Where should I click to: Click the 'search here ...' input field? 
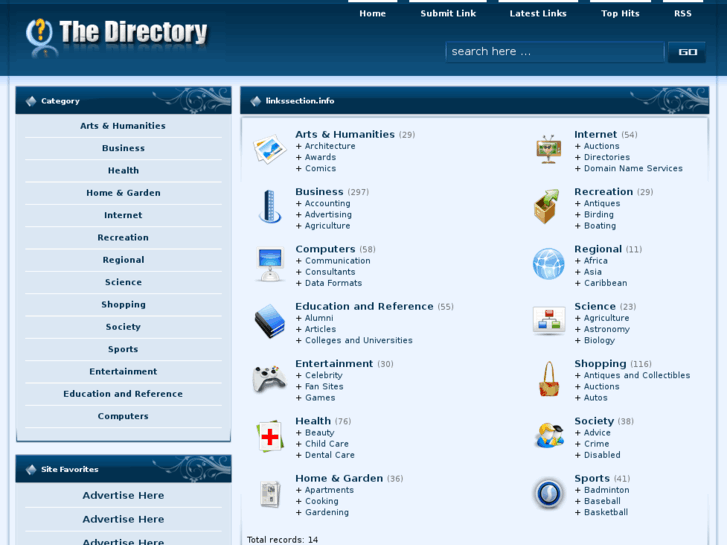555,51
